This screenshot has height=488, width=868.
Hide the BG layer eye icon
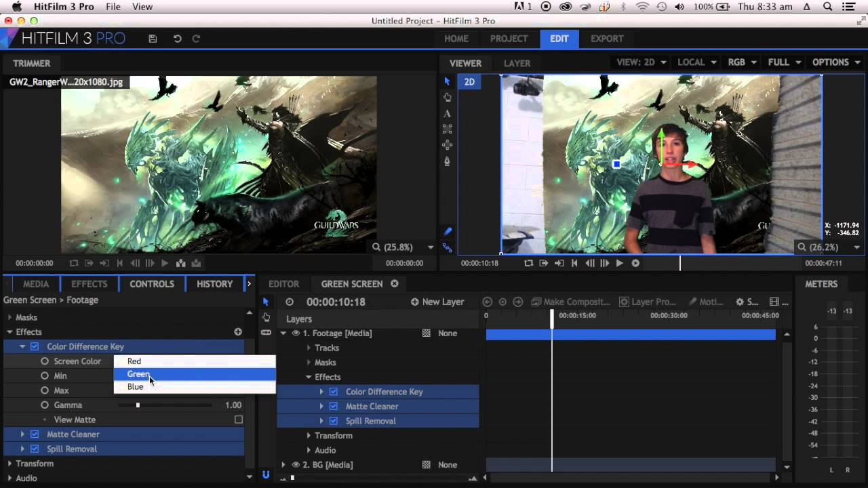point(296,464)
